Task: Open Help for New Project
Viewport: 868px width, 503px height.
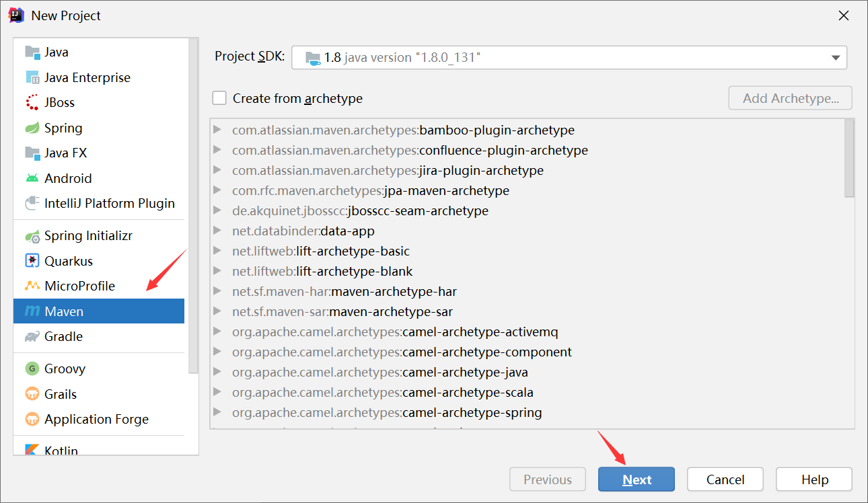Action: tap(814, 479)
